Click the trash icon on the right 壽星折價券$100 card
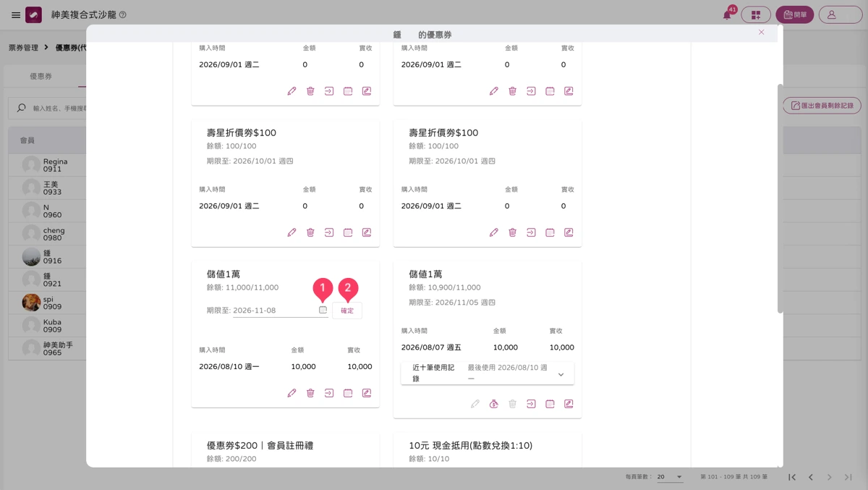The width and height of the screenshot is (868, 490). [x=512, y=232]
